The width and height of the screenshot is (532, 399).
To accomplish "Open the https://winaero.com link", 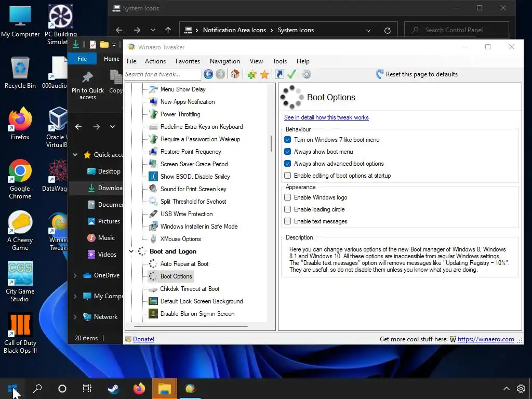I will [x=486, y=339].
